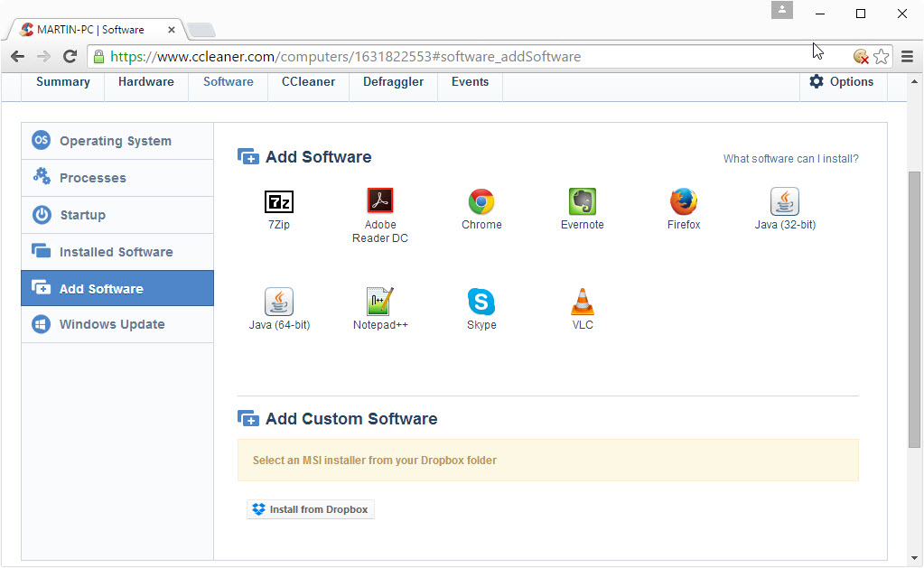Open Options with gear icon
Image resolution: width=924 pixels, height=568 pixels.
[x=842, y=82]
